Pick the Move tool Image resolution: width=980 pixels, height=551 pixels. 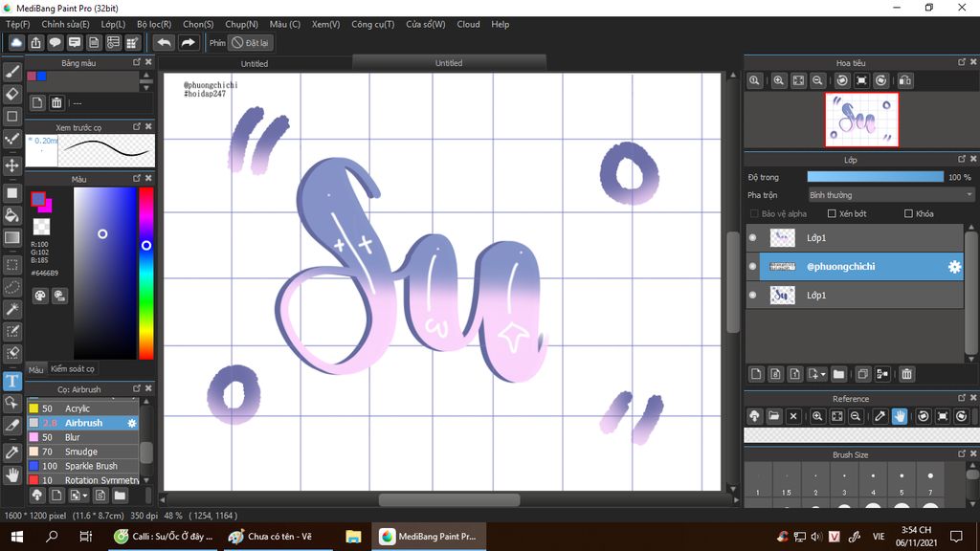[11, 165]
